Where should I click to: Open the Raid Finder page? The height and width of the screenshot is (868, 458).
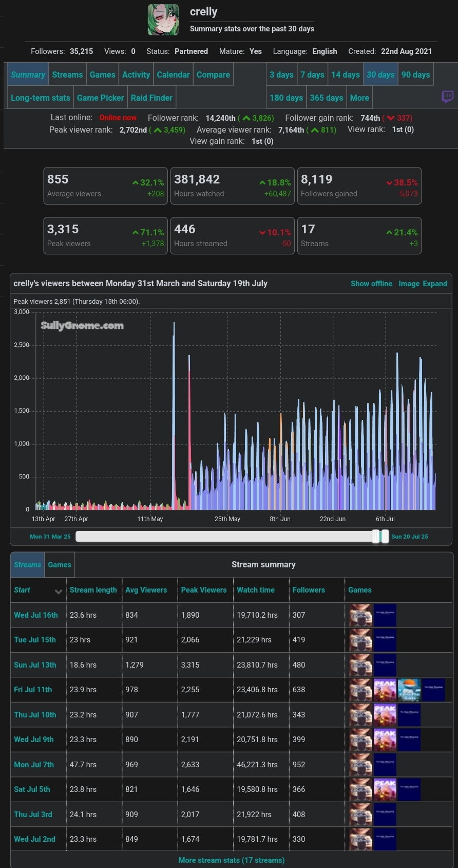pos(151,98)
